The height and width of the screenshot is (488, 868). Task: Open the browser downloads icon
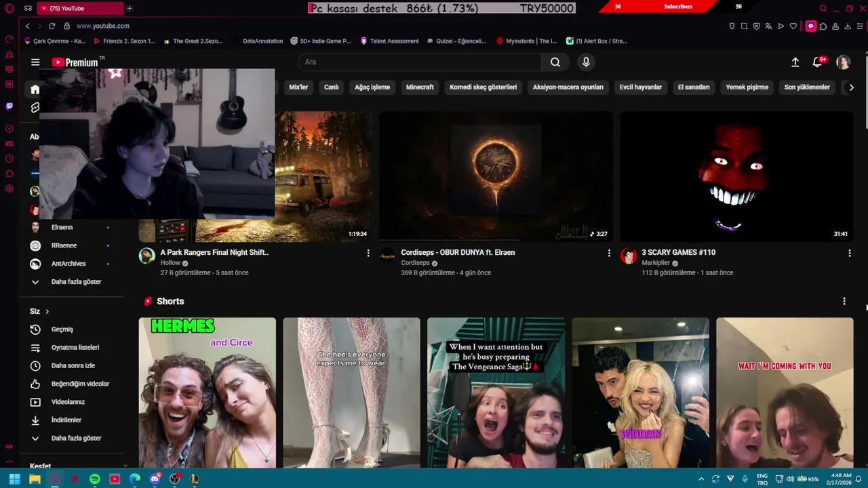click(x=848, y=26)
